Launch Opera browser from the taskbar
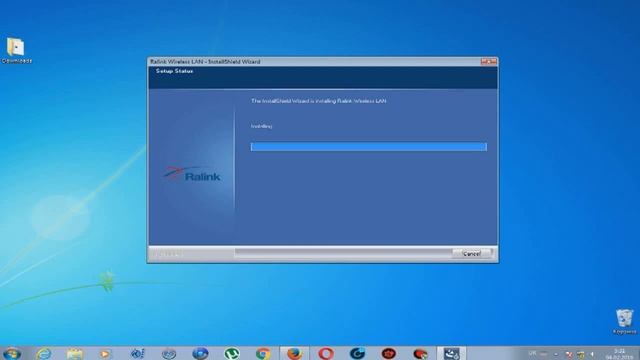The width and height of the screenshot is (640, 360). coord(326,353)
